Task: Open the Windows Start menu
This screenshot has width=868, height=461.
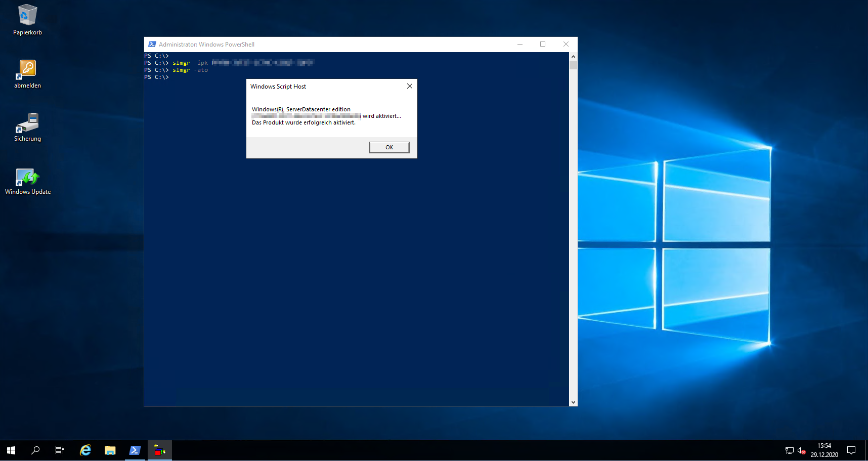Action: 11,450
